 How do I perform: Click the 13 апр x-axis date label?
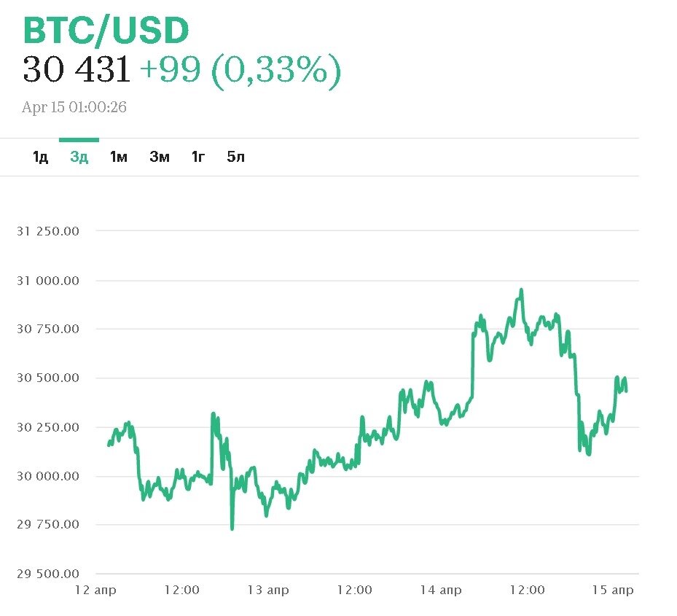click(267, 590)
